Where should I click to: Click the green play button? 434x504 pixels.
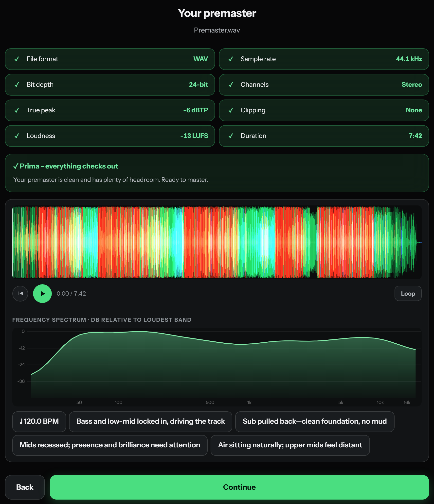[42, 293]
